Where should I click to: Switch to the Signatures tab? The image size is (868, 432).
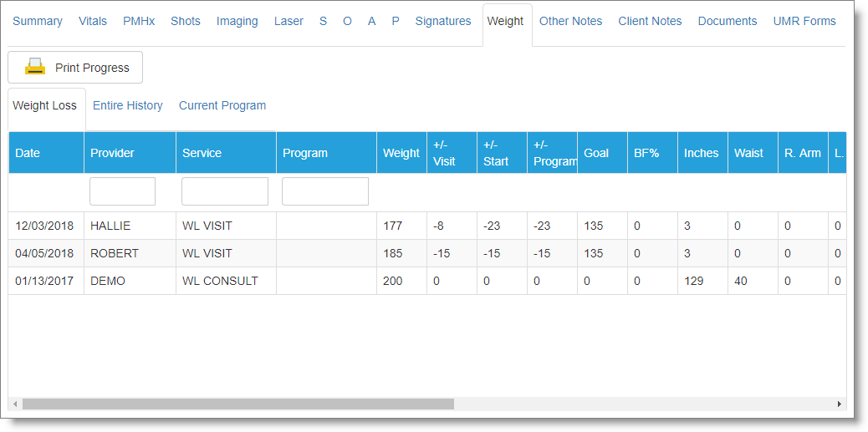443,21
